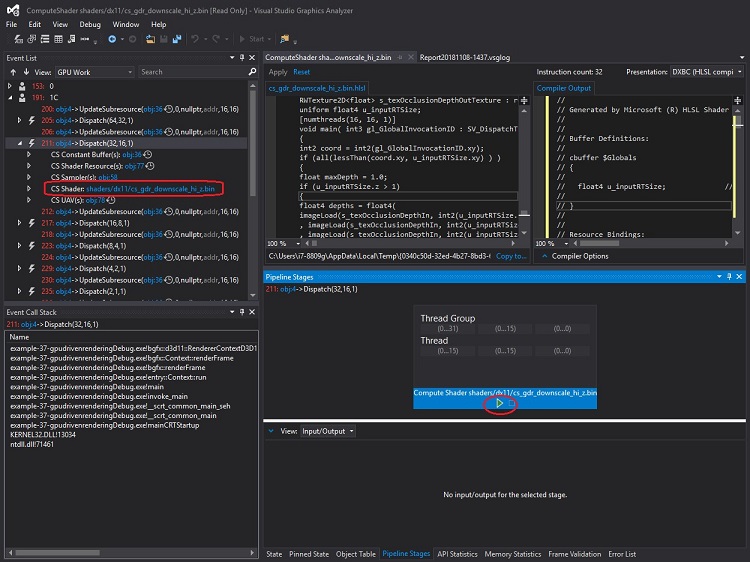Screen dimensions: 750x562
Task: Open the Presentation DXBC dropdown
Action: point(704,72)
